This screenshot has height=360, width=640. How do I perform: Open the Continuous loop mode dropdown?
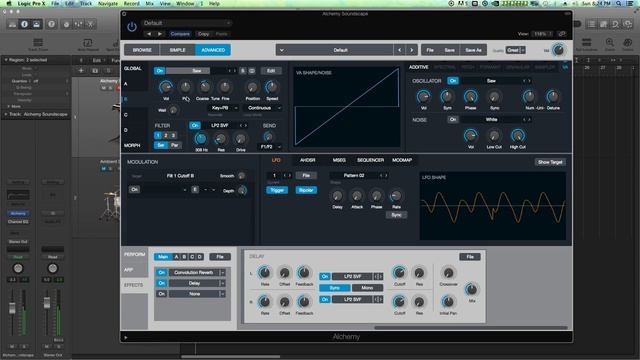tap(262, 108)
